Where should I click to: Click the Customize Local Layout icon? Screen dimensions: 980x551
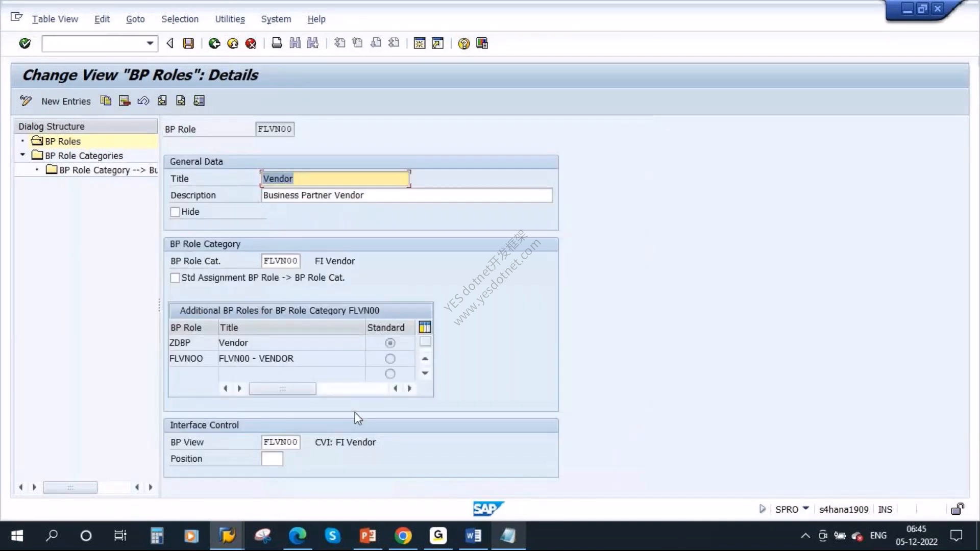tap(482, 43)
